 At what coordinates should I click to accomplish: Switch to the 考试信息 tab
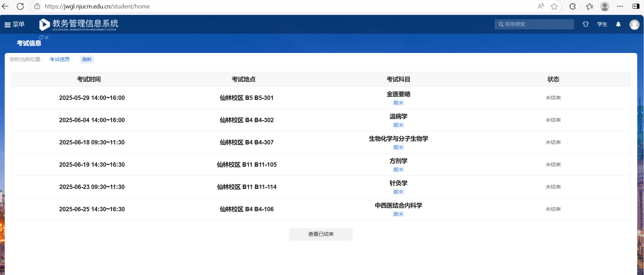pyautogui.click(x=29, y=43)
